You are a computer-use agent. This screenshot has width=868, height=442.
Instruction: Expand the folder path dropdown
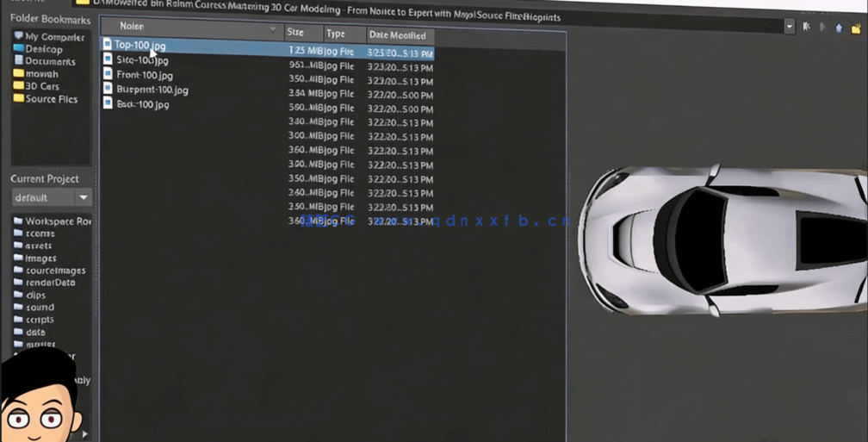[789, 27]
